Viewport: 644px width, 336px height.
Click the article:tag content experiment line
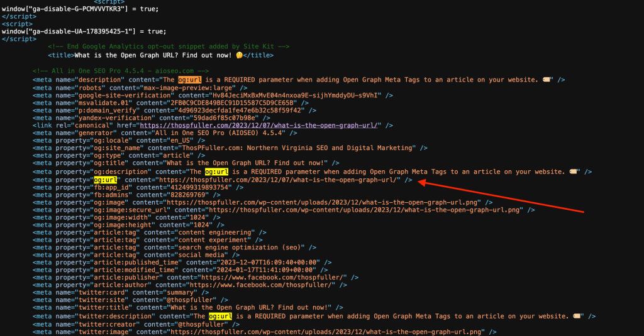[147, 241]
